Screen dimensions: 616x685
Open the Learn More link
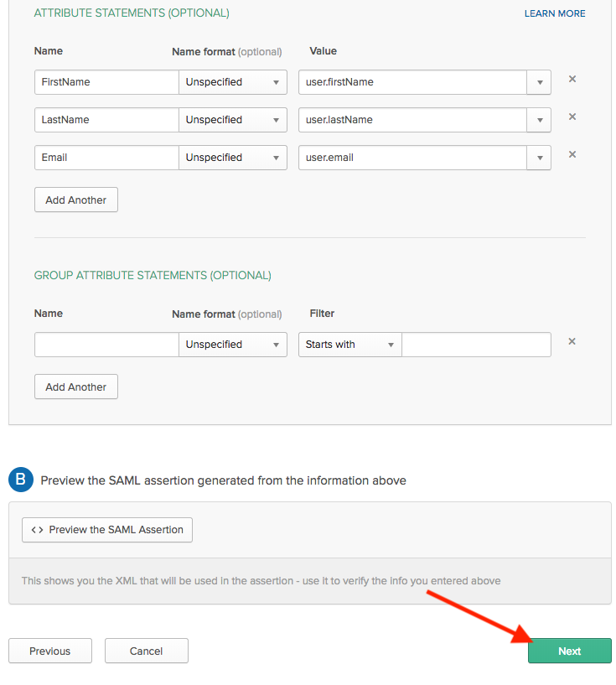click(555, 13)
